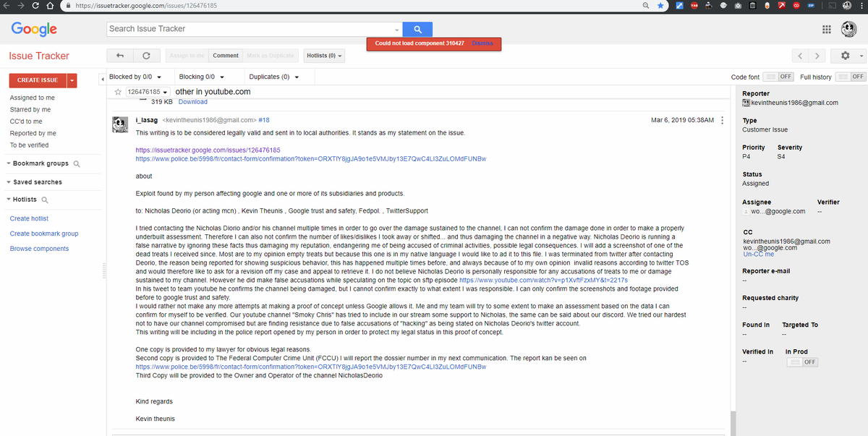Click i_lasag commenter avatar
This screenshot has height=436, width=868.
(122, 124)
